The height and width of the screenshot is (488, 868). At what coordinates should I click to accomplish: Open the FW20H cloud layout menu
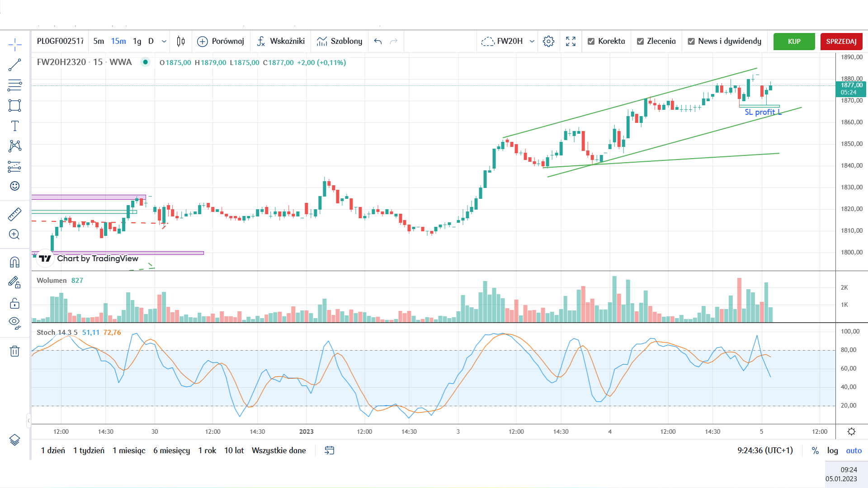click(502, 41)
